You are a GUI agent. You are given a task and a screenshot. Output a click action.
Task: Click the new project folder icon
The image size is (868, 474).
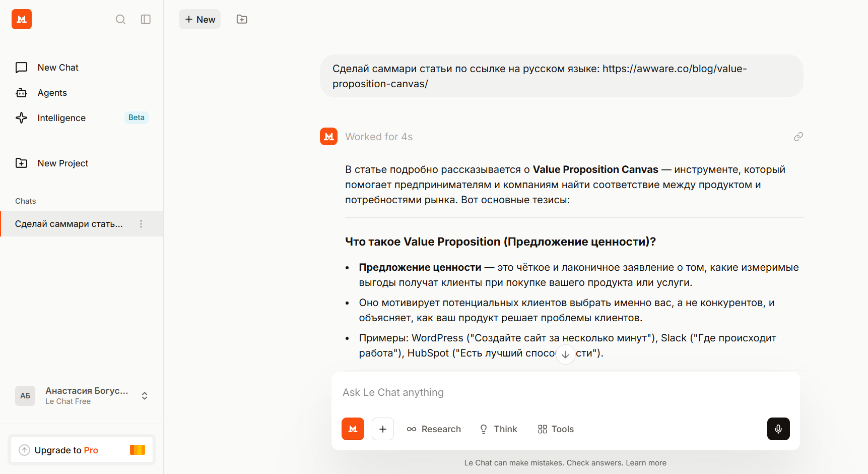tap(242, 19)
